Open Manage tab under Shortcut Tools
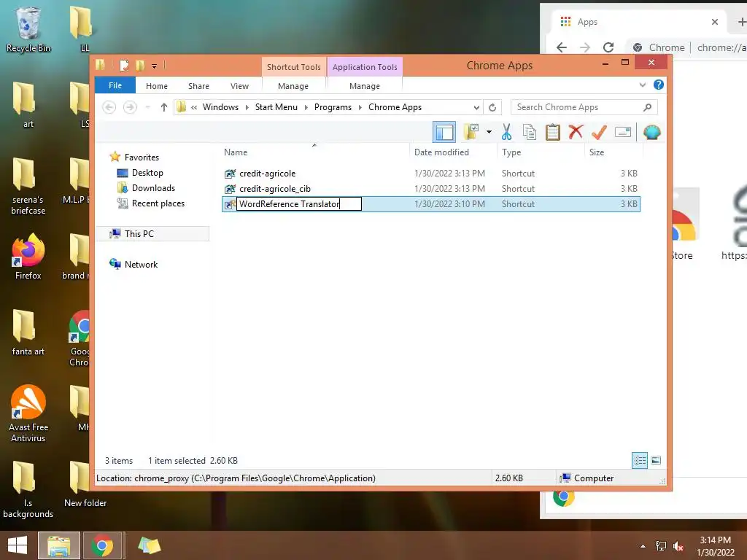The height and width of the screenshot is (560, 747). (x=293, y=86)
